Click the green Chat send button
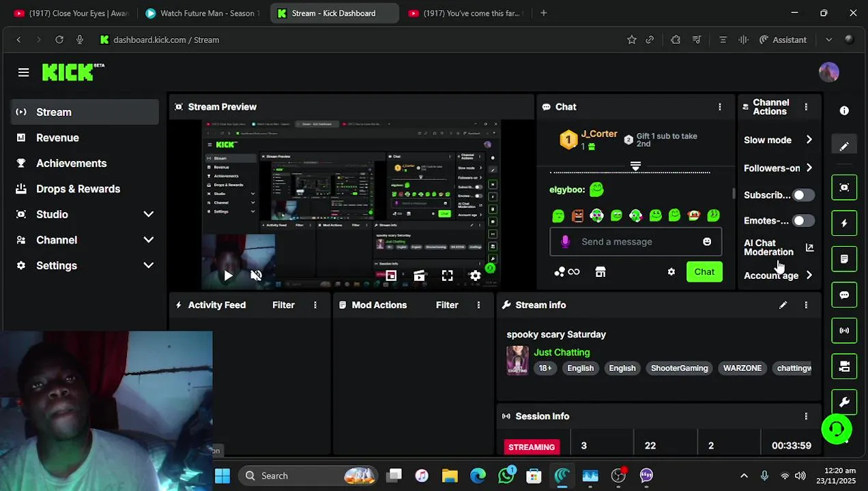Viewport: 868px width, 491px height. coord(704,272)
